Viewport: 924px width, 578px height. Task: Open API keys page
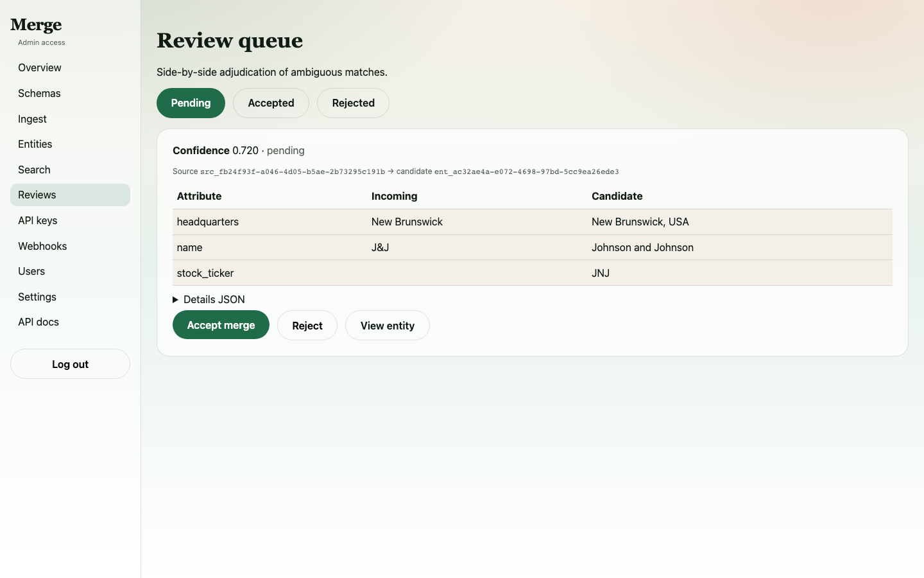coord(70,220)
